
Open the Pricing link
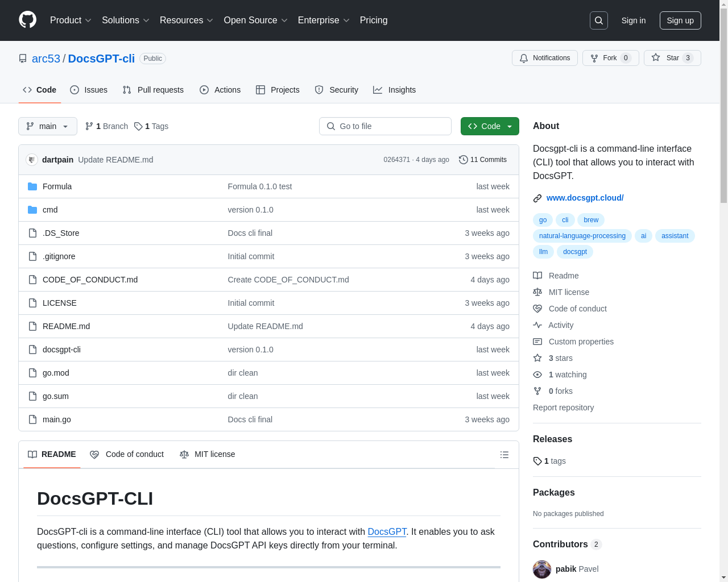coord(374,20)
